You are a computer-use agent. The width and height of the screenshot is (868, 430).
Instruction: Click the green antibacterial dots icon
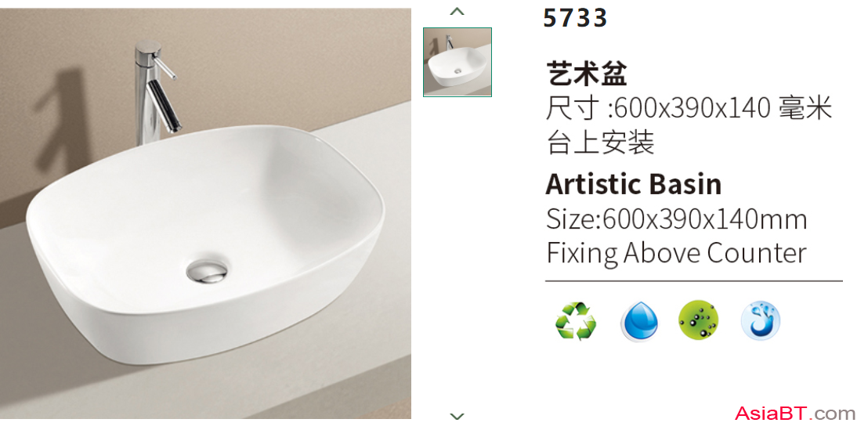coord(698,320)
